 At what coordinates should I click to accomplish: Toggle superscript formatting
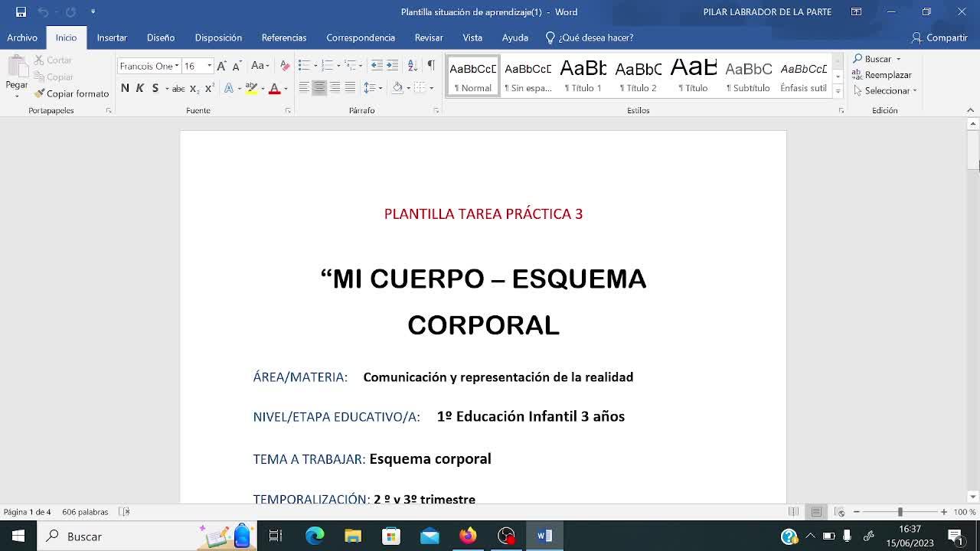coord(209,88)
